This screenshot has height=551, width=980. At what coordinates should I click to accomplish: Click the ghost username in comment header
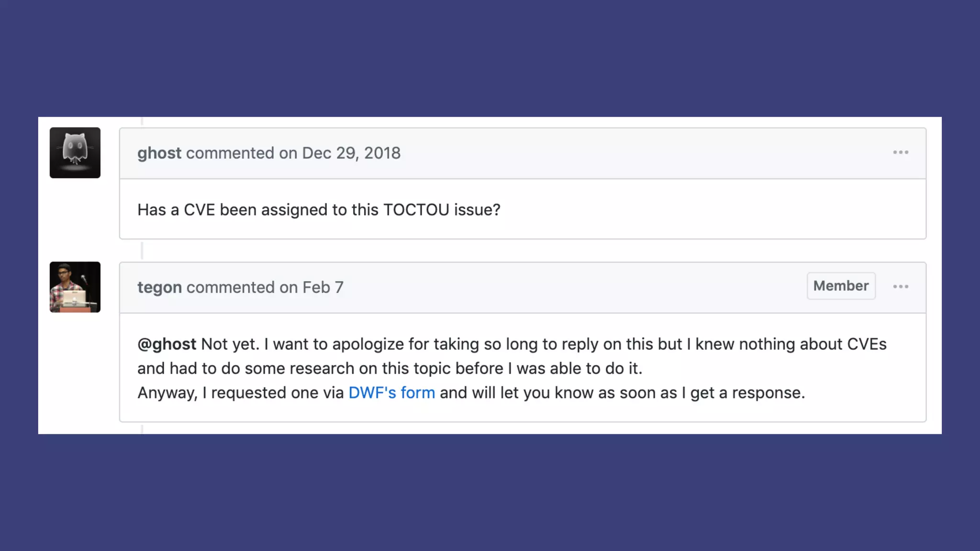159,153
